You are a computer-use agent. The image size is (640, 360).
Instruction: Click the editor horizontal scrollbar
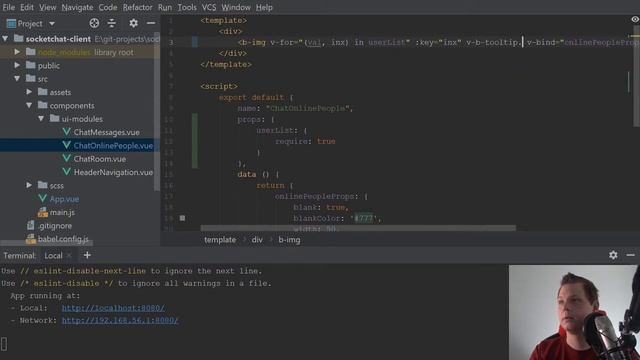(x=358, y=228)
